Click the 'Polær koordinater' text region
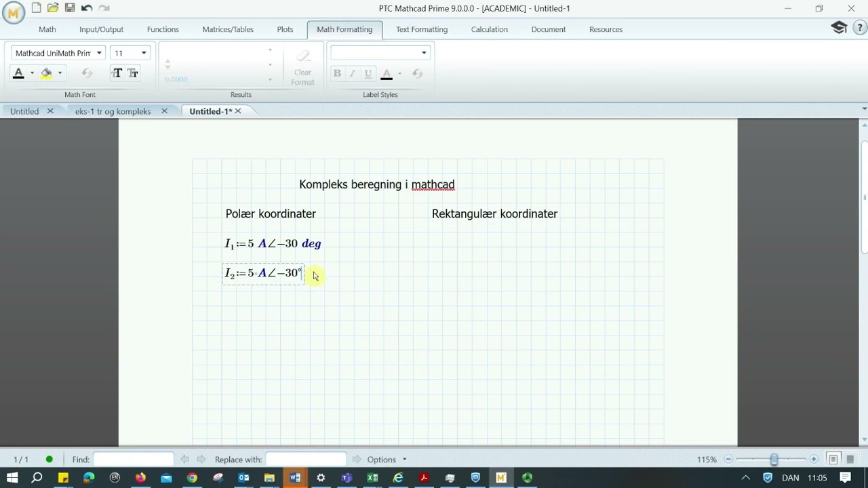This screenshot has height=488, width=868. coord(271,213)
